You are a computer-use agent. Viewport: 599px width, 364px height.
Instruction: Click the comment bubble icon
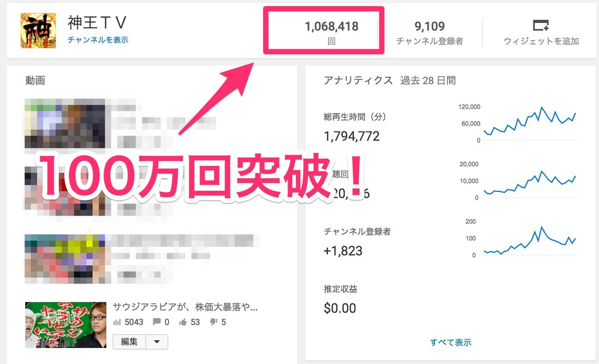point(157,322)
